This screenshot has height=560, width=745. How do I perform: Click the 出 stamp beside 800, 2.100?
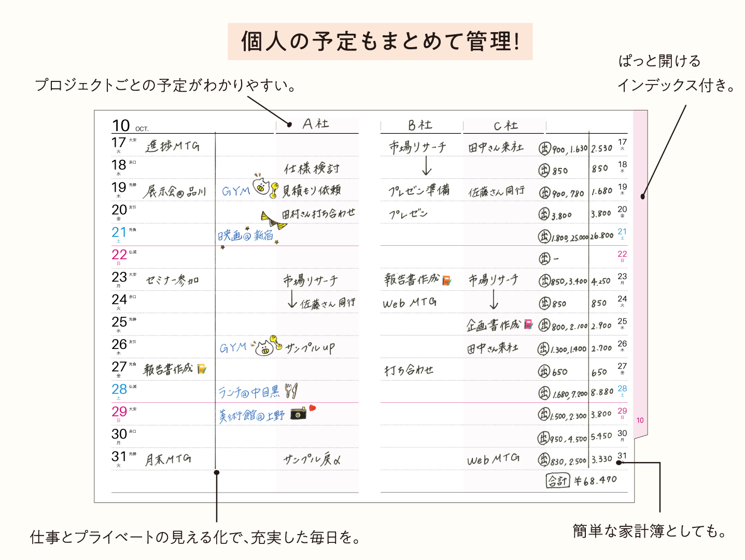tap(544, 325)
